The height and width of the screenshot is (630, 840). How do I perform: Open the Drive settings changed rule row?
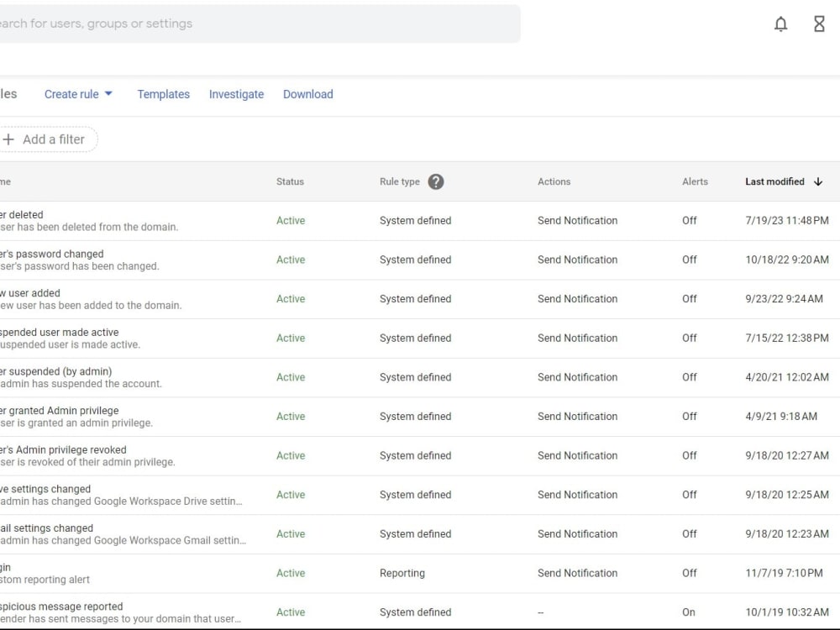(420, 495)
